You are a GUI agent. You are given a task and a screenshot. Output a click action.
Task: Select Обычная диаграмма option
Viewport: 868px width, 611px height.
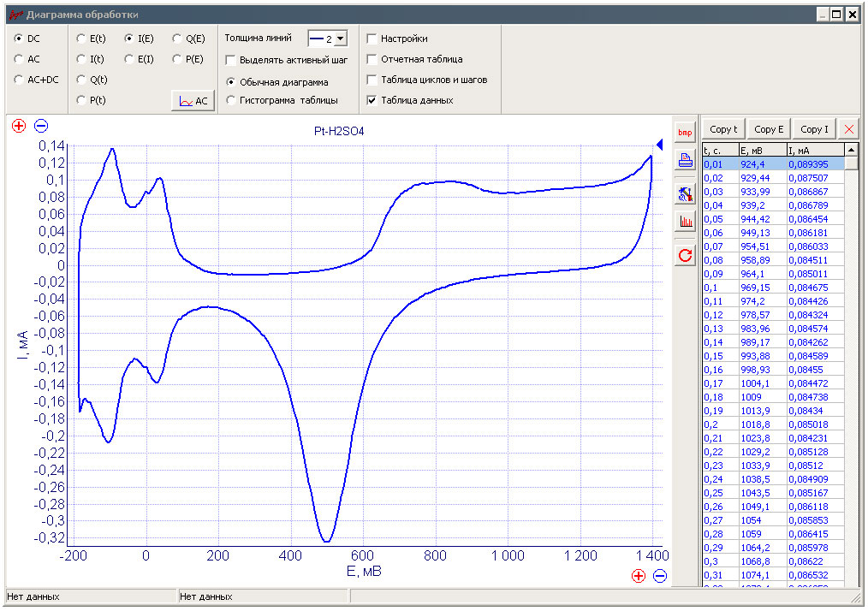[x=231, y=82]
